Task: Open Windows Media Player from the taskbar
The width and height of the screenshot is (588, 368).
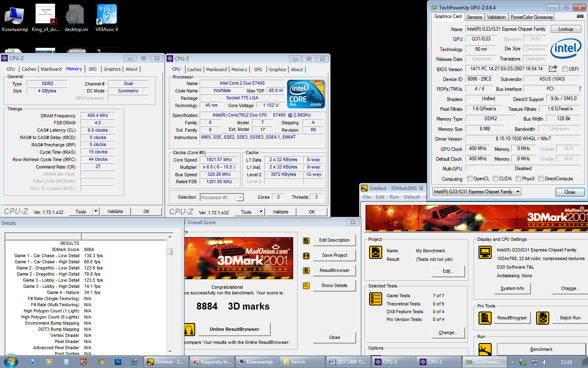Action: pyautogui.click(x=49, y=362)
